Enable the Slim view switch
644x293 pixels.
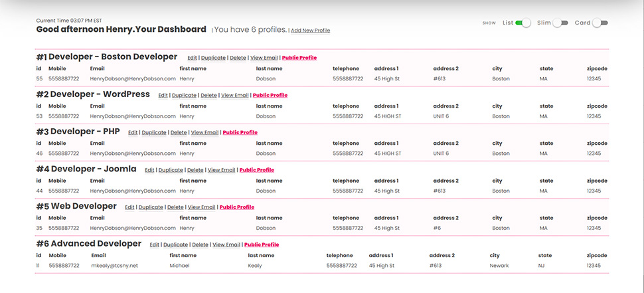coord(560,23)
